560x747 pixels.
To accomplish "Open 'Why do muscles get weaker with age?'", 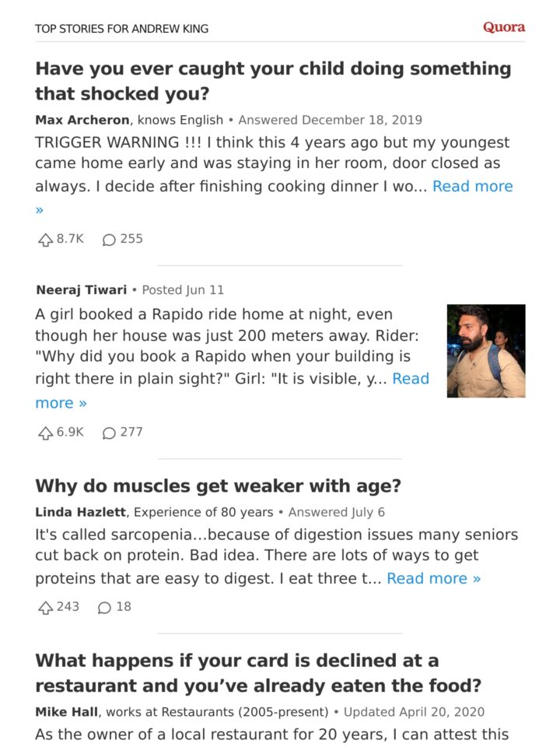I will coord(218,486).
